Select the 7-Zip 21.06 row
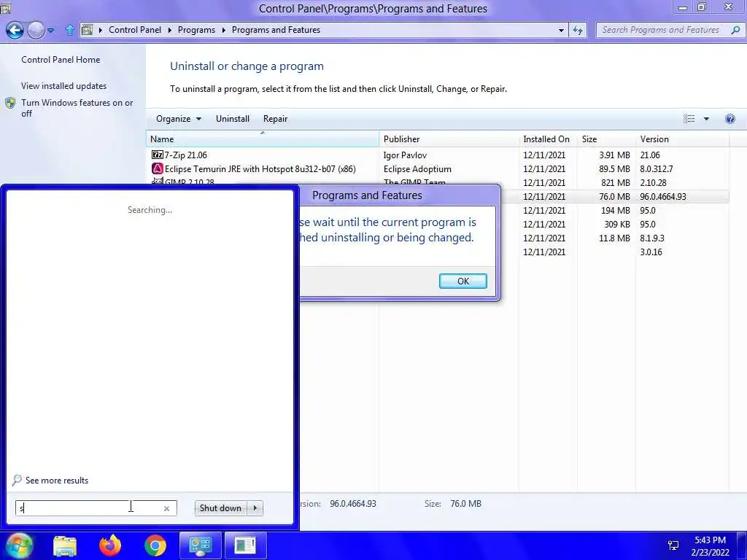Image resolution: width=747 pixels, height=560 pixels. coord(438,155)
